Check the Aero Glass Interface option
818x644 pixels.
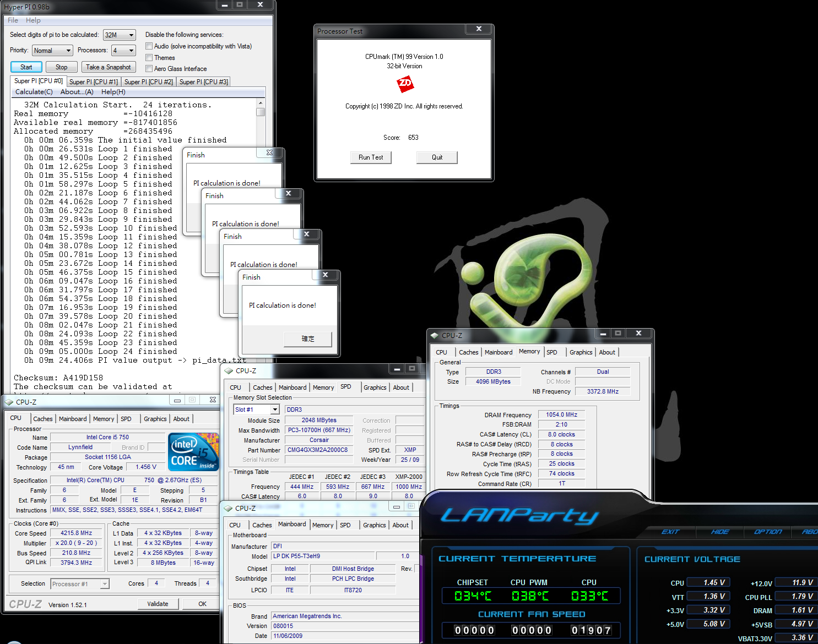tap(149, 69)
